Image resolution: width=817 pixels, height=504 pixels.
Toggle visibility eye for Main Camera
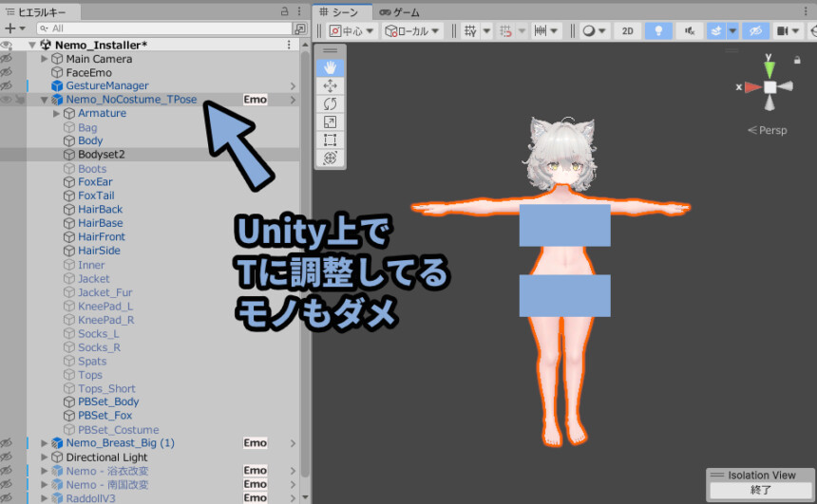pos(7,59)
